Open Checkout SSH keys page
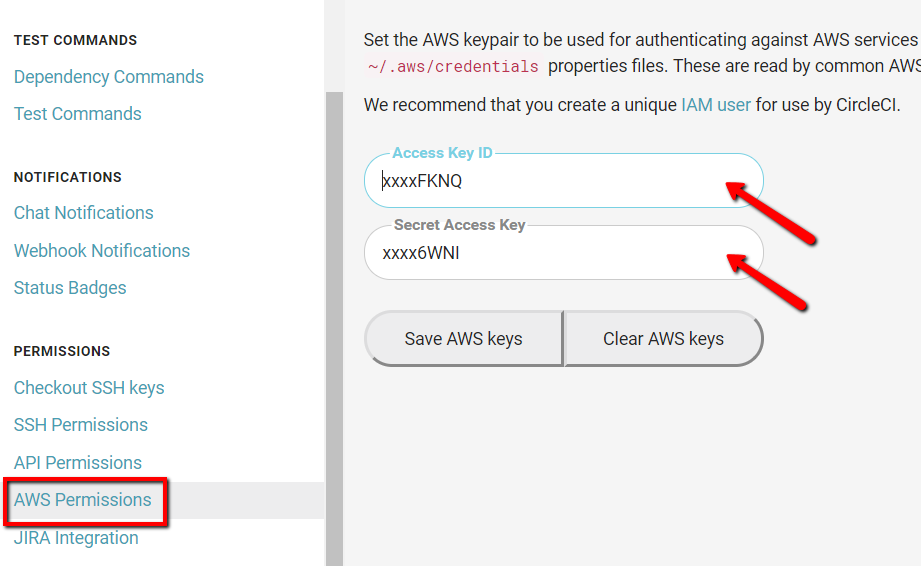Viewport: 921px width, 566px height. (89, 388)
